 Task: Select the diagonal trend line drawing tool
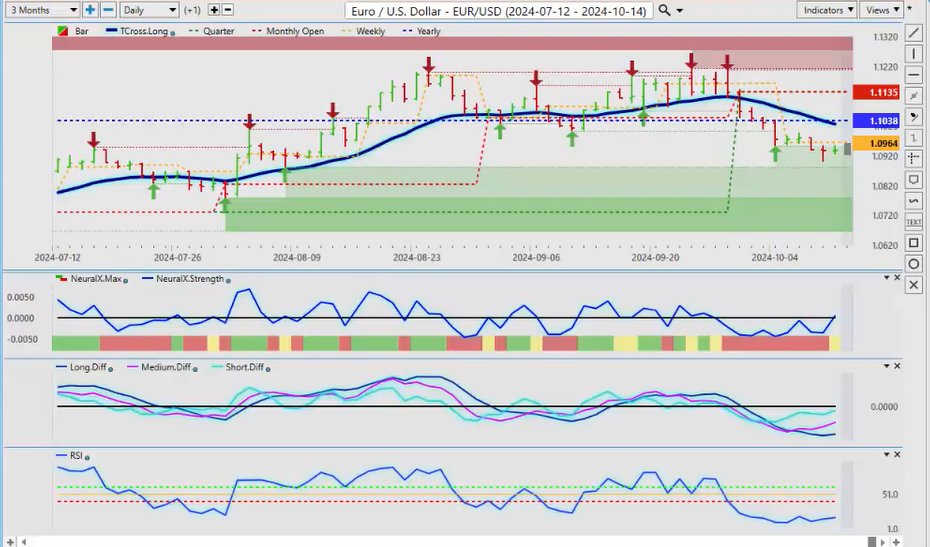(913, 33)
